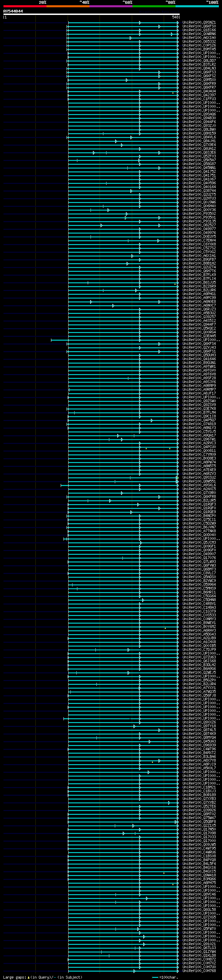Click the UniRef100_A6XIA0 entry
The image size is (222, 980).
tap(199, 38)
